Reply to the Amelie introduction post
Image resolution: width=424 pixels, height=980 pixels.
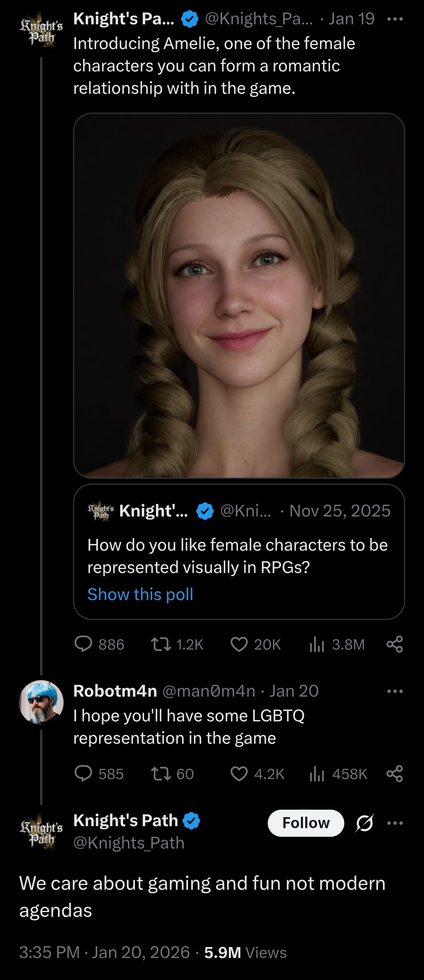[83, 644]
